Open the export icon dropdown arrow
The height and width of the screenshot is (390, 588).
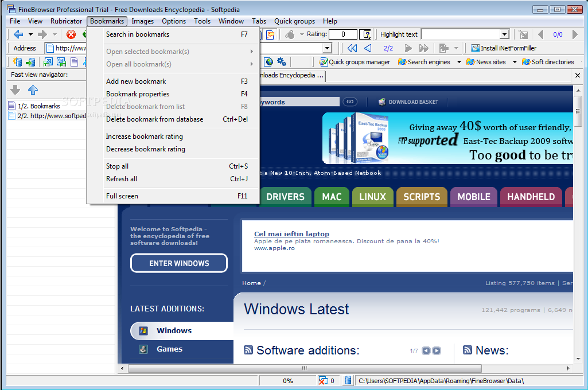pos(456,48)
